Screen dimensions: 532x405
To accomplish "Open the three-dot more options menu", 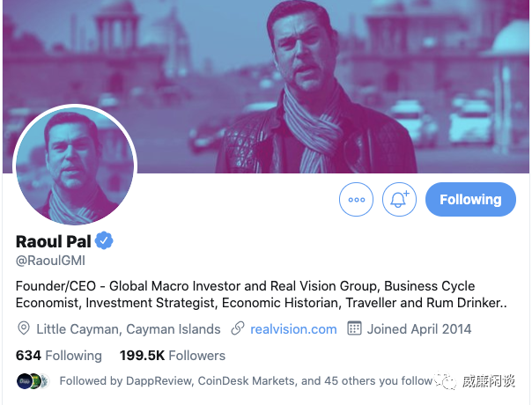I will click(x=356, y=199).
